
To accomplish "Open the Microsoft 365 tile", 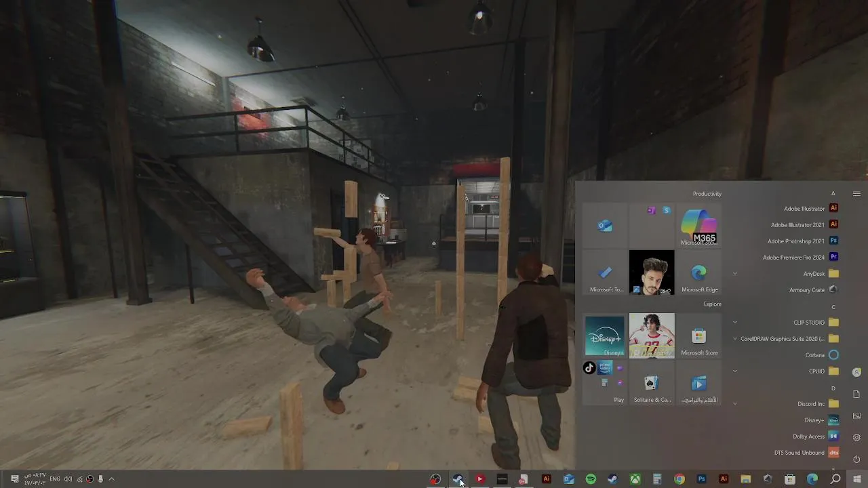I will [x=698, y=226].
